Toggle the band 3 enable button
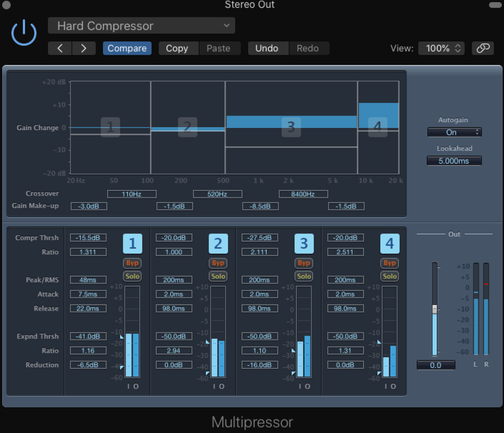 pyautogui.click(x=304, y=244)
